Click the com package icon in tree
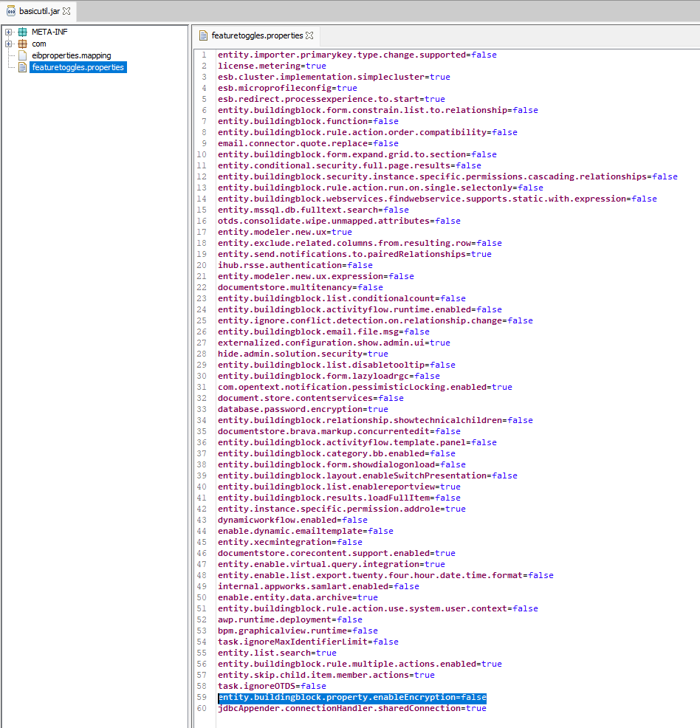The image size is (700, 728). click(22, 44)
